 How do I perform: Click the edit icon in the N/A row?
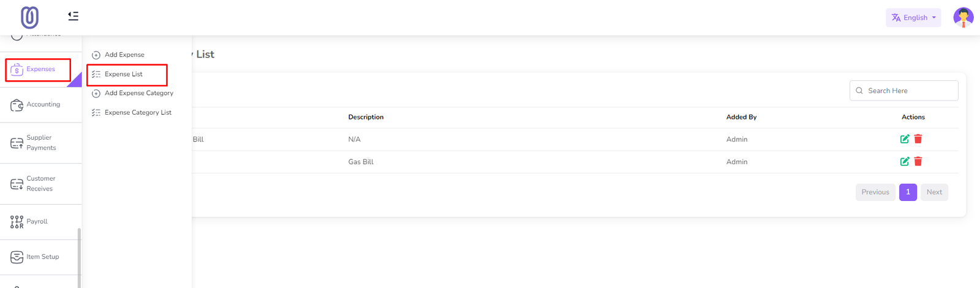pyautogui.click(x=905, y=139)
